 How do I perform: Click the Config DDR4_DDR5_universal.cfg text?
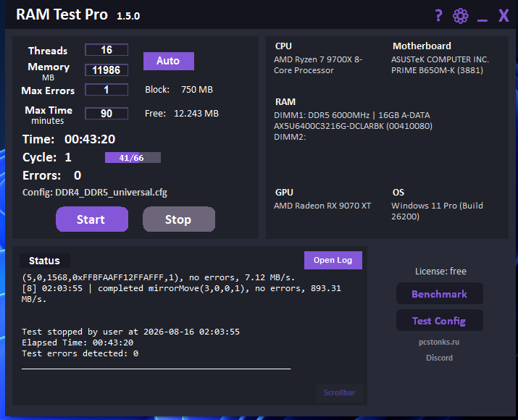pos(95,193)
